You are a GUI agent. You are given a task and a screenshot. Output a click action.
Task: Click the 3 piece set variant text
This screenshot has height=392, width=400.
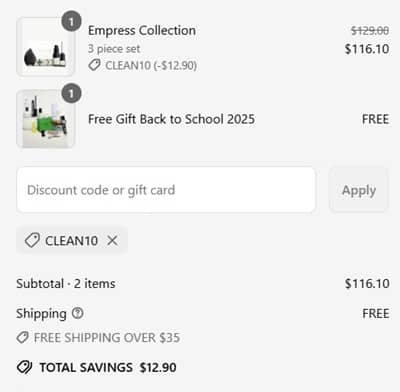pos(114,49)
